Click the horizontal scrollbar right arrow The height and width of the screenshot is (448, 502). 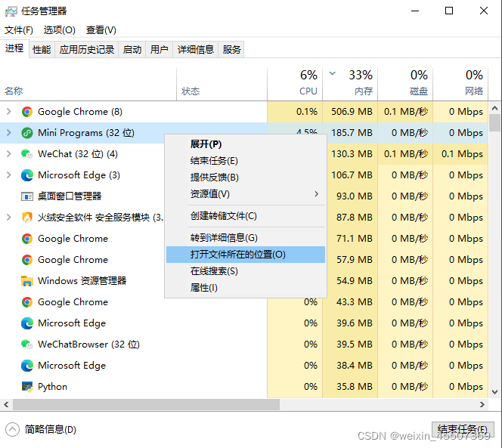tap(482, 404)
